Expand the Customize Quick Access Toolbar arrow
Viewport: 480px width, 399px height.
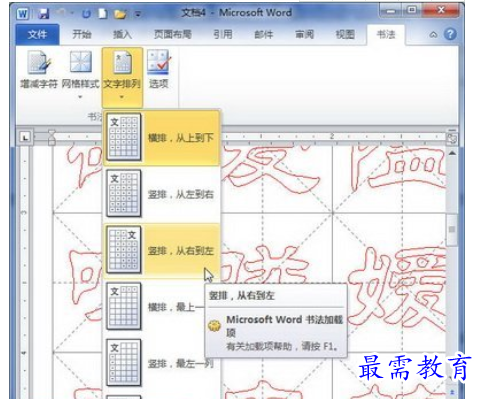pyautogui.click(x=138, y=14)
